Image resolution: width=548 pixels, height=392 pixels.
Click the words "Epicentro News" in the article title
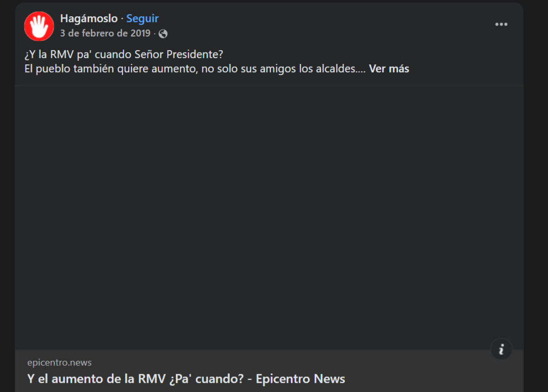tap(300, 379)
